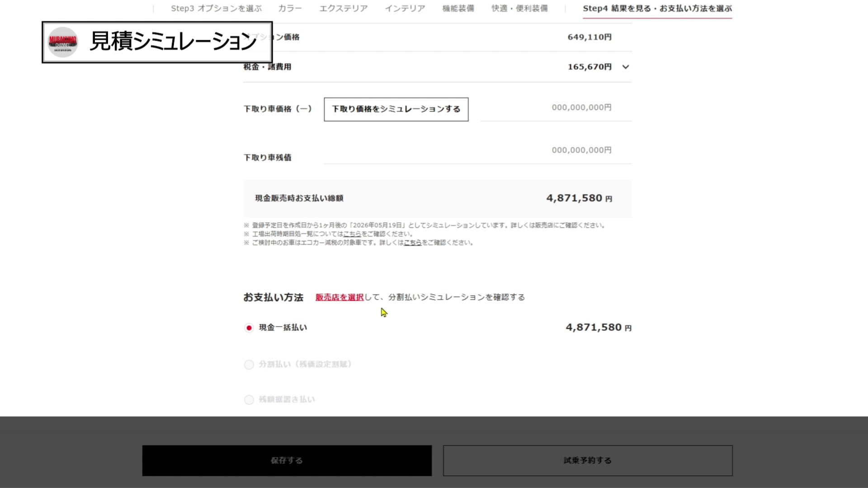Open the 快適・便利装備 tab

point(519,9)
